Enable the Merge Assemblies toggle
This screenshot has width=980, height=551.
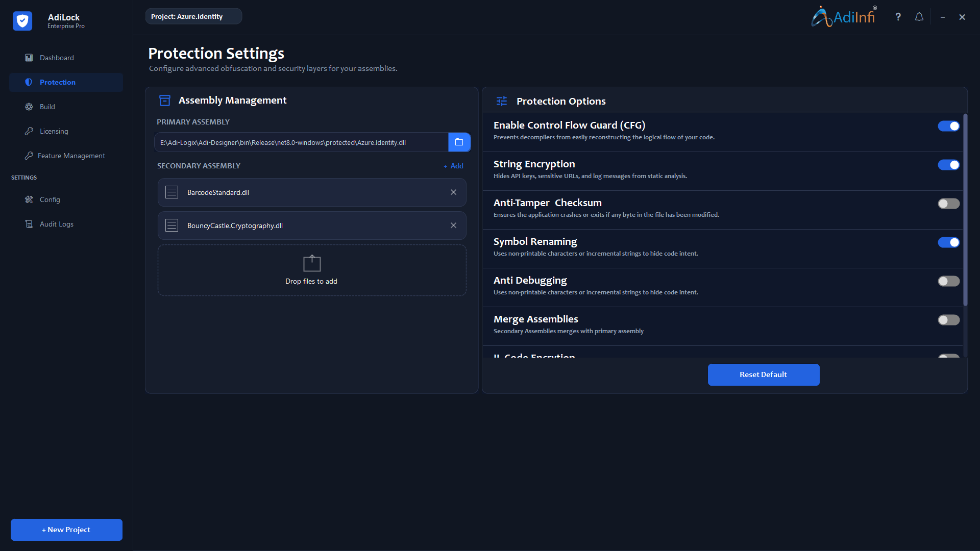(x=948, y=320)
